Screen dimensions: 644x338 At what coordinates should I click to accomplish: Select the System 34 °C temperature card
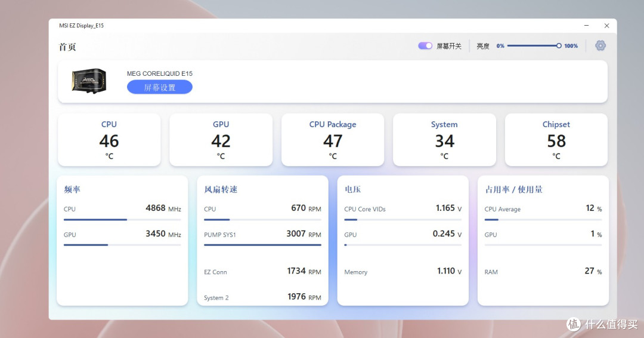(x=444, y=140)
